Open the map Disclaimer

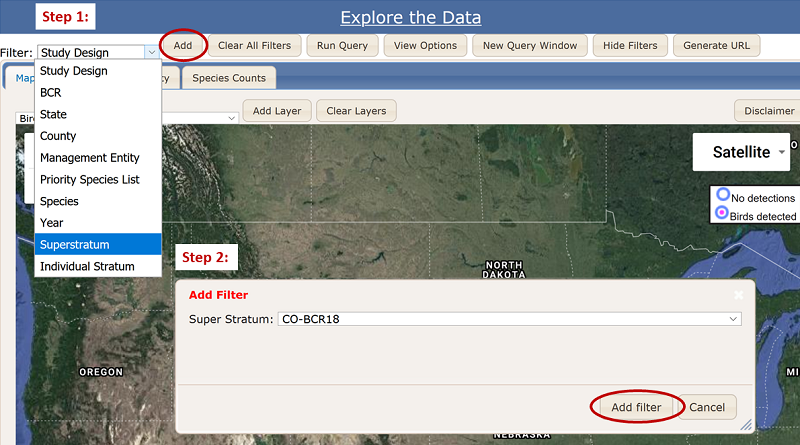point(768,111)
